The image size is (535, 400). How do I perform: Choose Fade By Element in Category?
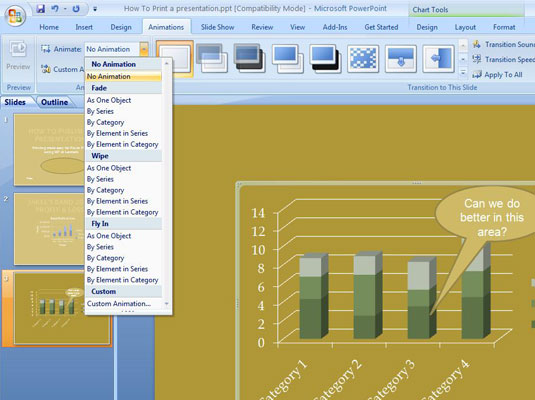click(124, 144)
